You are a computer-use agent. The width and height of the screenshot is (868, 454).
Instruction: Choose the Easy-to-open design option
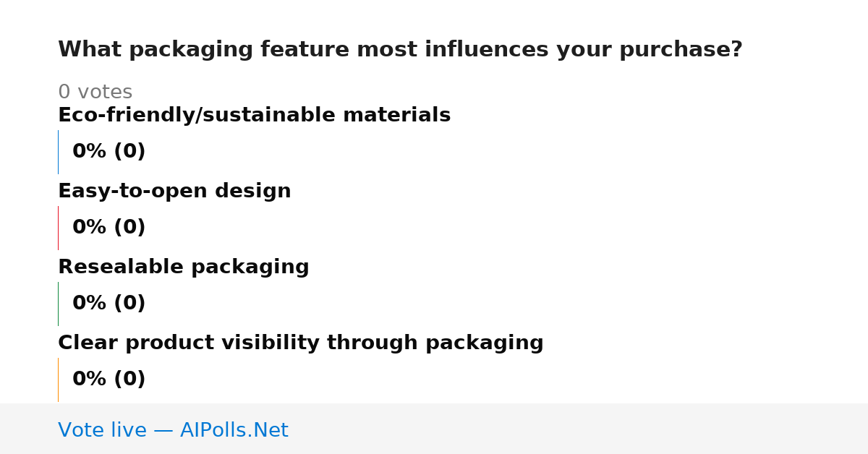[174, 191]
